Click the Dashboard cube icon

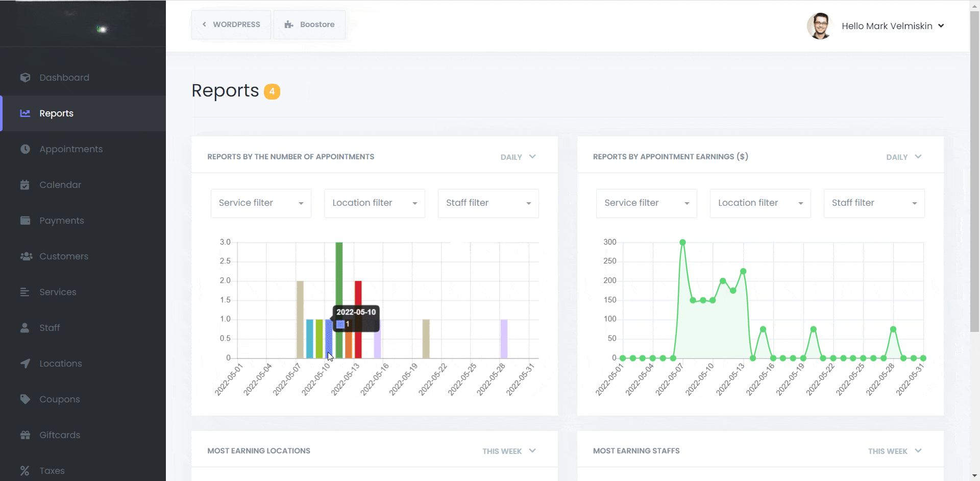pos(25,78)
